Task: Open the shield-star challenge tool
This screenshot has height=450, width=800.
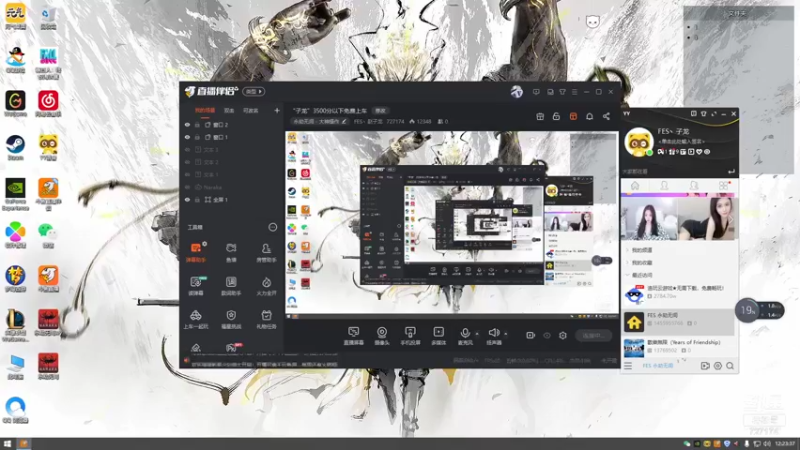Action: 231,319
